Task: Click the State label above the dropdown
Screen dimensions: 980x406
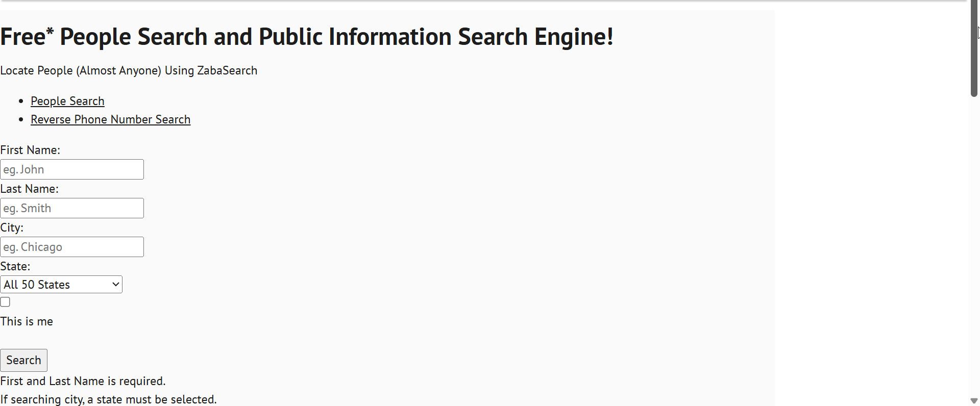Action: [x=15, y=266]
